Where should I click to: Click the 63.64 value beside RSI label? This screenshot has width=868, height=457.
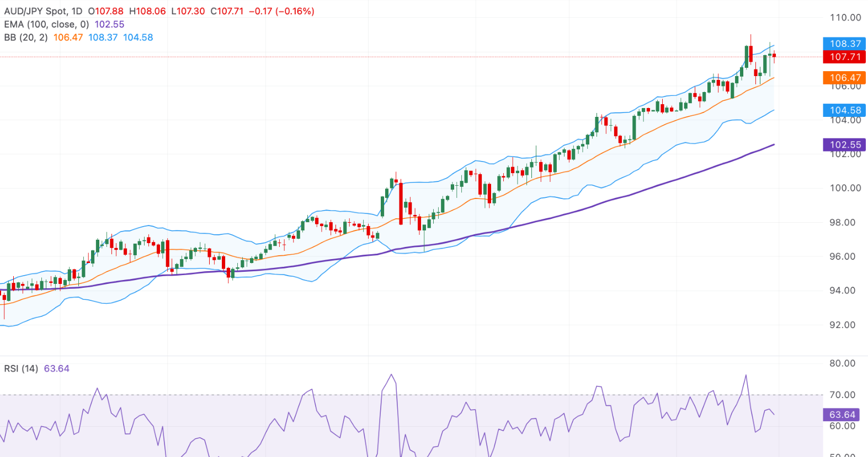point(56,368)
